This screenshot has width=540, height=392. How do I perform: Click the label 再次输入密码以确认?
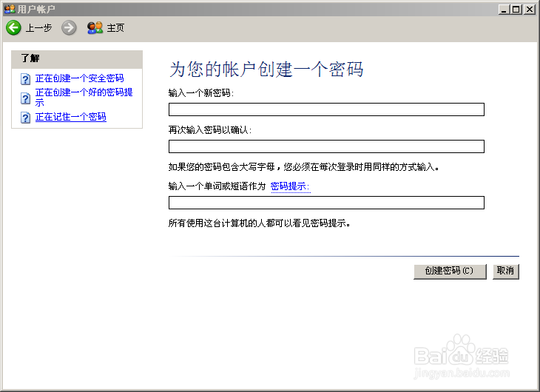click(x=210, y=130)
